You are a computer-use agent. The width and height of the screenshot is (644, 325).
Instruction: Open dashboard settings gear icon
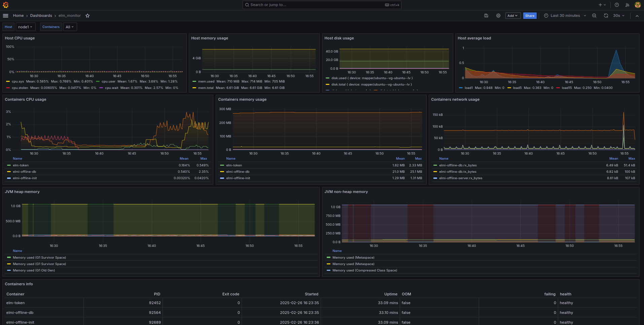tap(498, 16)
